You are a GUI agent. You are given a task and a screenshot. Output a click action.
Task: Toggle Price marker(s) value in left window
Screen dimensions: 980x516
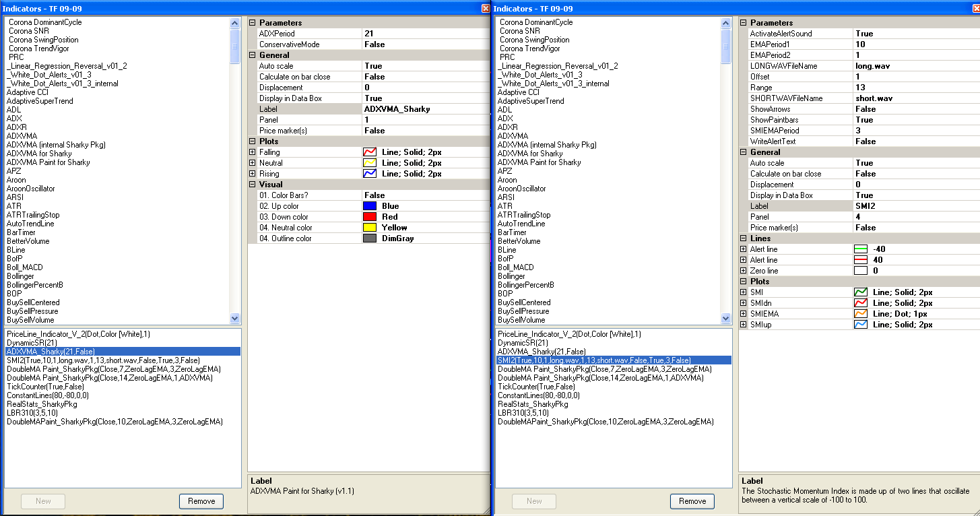coord(426,131)
